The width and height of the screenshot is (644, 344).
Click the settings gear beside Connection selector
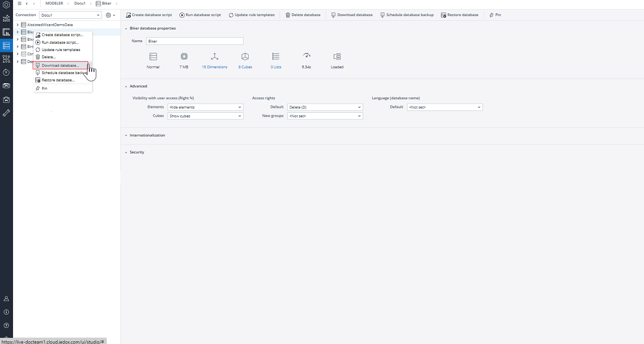coord(107,15)
